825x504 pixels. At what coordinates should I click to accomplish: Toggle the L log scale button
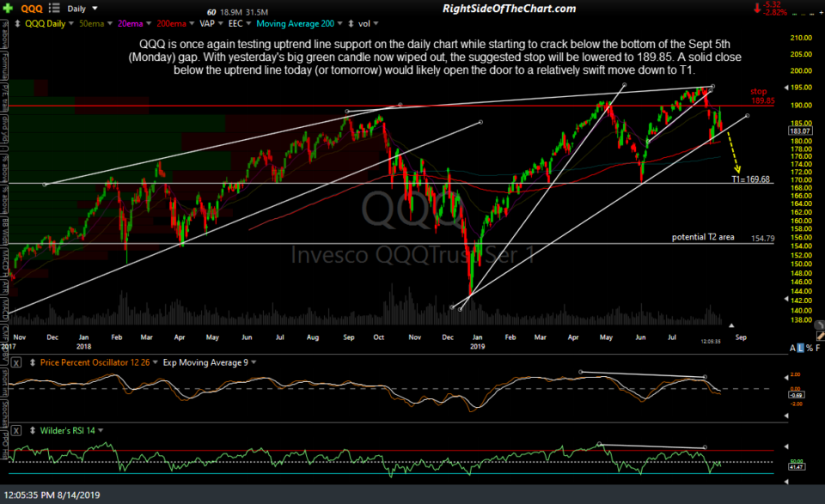801,348
